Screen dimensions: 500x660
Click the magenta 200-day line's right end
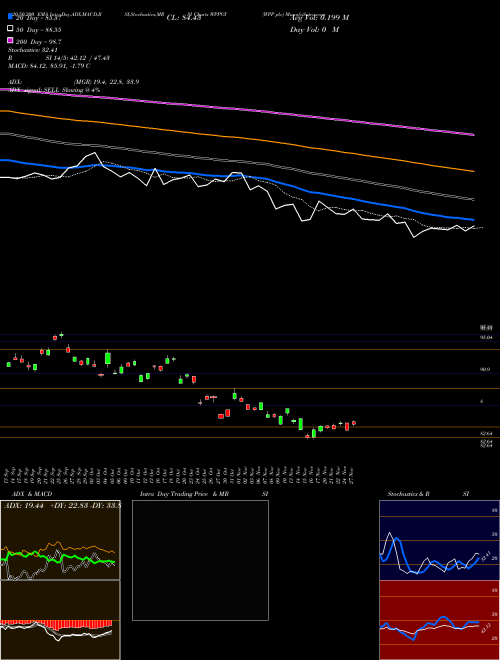point(472,135)
